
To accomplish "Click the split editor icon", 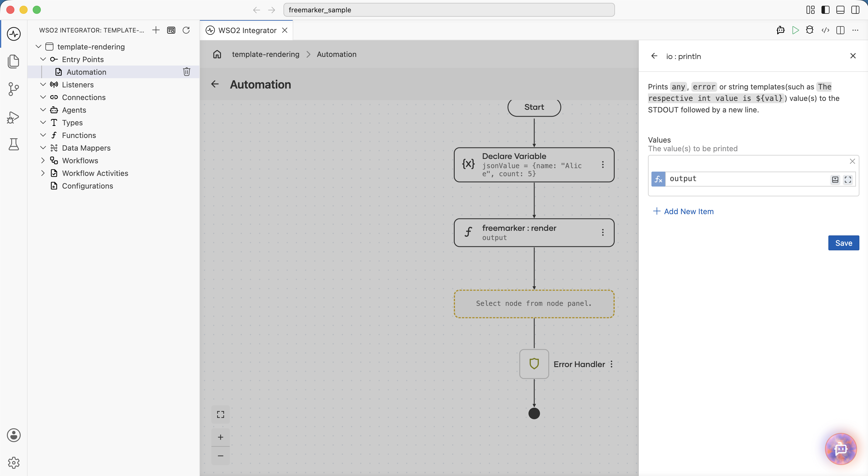I will pos(840,30).
